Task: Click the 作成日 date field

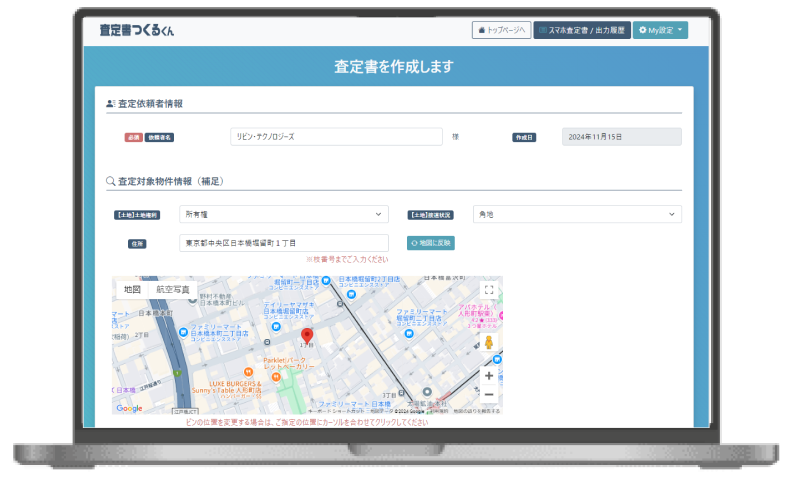Action: (622, 137)
